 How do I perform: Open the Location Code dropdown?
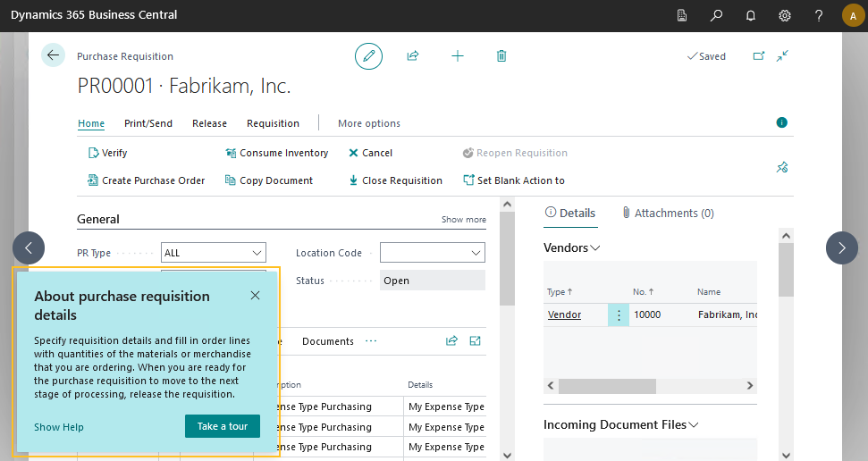[x=433, y=253]
